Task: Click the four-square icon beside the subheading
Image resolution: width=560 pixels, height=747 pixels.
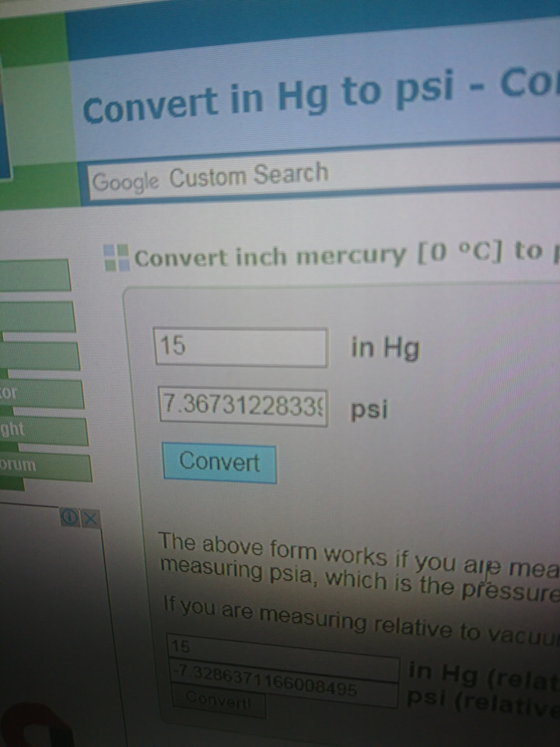Action: (x=117, y=258)
